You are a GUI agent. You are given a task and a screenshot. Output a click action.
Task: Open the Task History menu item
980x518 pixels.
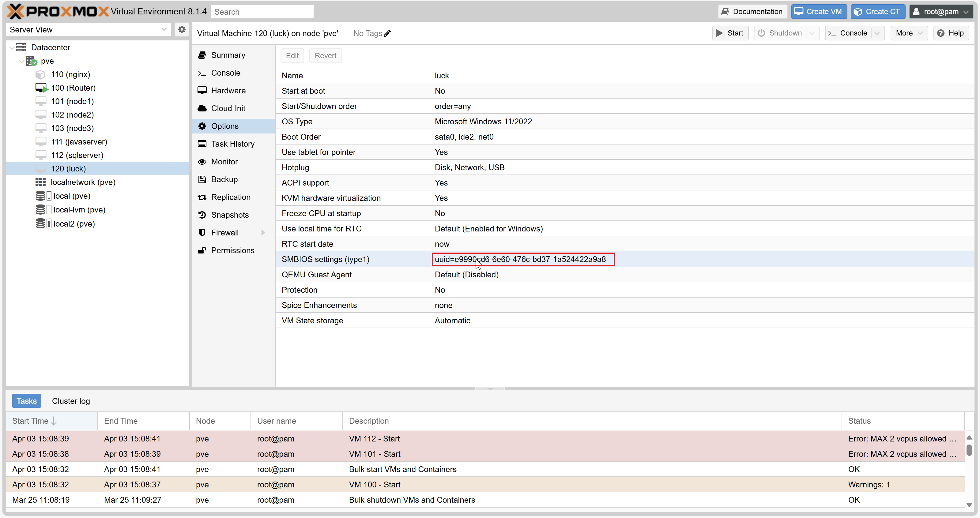click(232, 144)
